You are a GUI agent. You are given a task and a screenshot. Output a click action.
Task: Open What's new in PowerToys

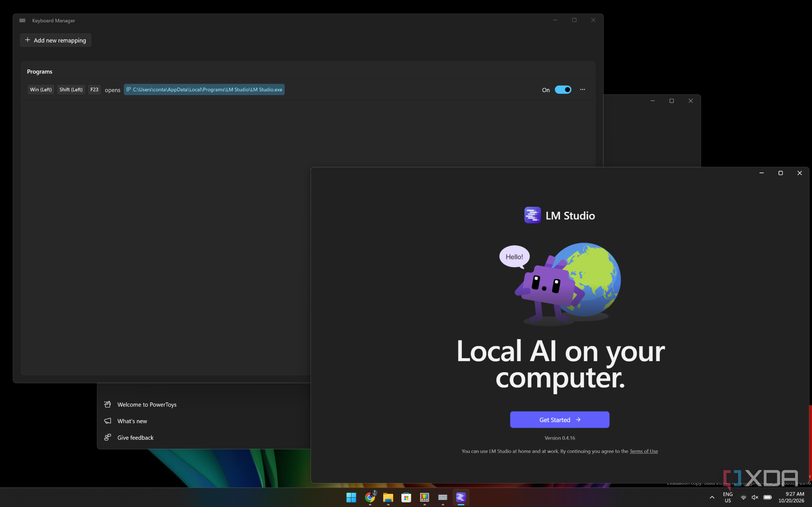(132, 421)
